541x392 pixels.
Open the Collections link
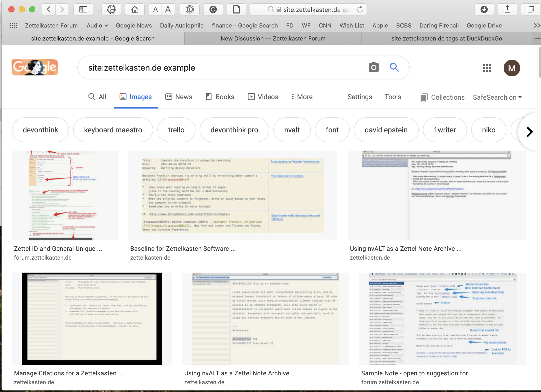[443, 97]
